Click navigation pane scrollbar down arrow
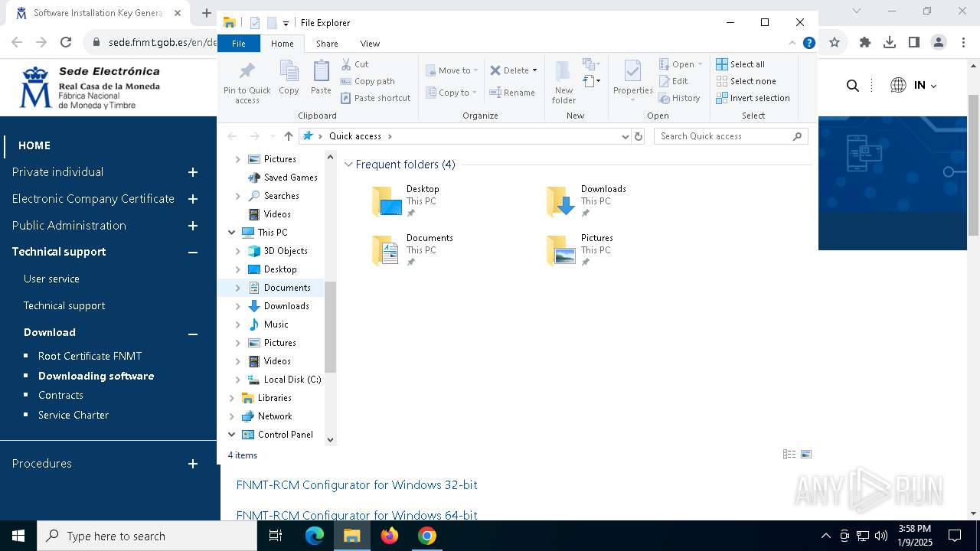980x551 pixels. (x=331, y=439)
